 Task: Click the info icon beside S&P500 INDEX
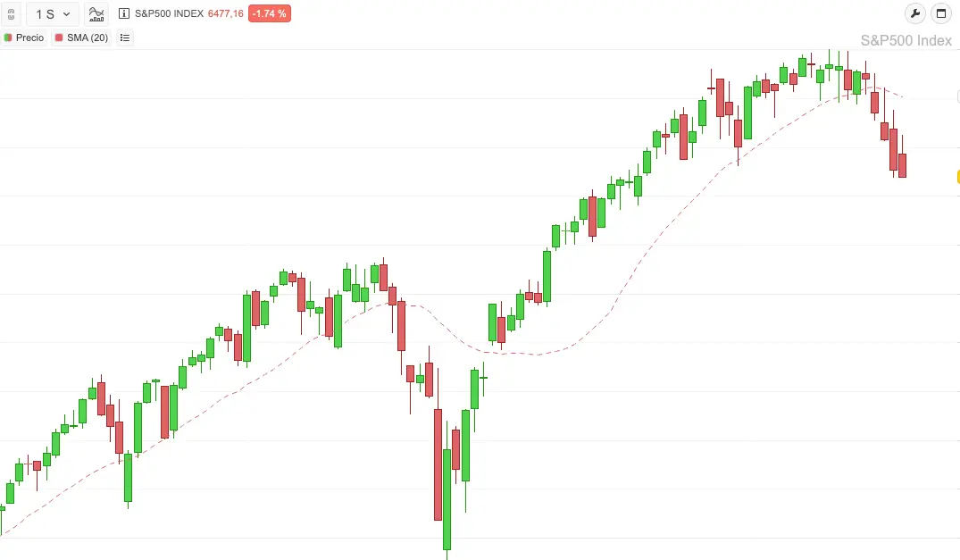[124, 13]
